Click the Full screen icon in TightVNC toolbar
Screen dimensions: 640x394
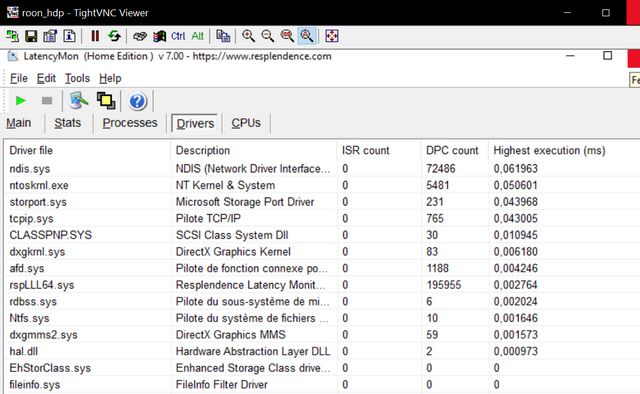click(x=332, y=36)
